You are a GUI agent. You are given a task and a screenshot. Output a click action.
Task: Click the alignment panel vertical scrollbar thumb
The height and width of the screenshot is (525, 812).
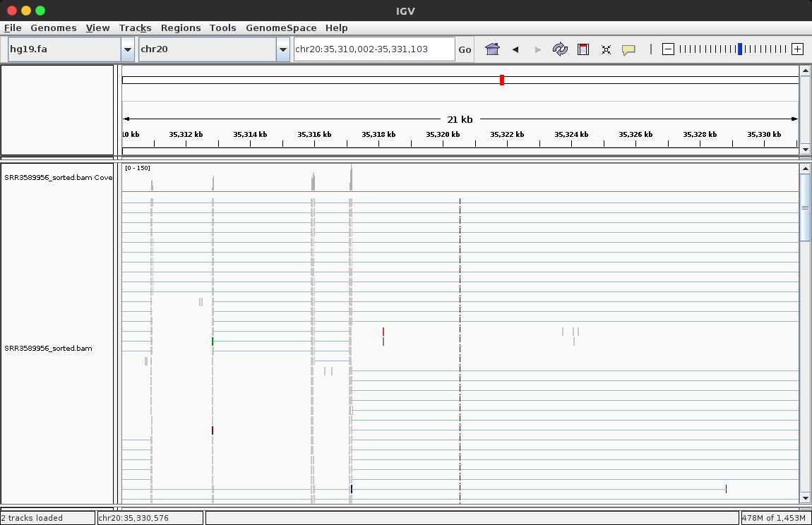point(805,207)
